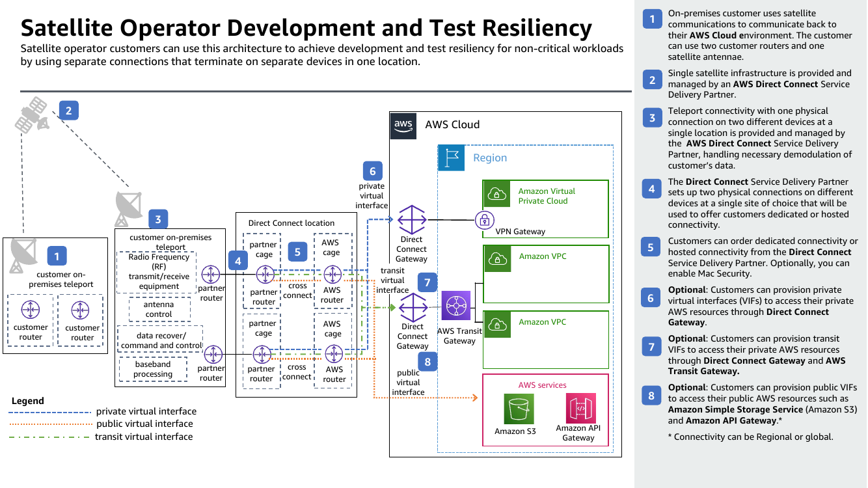Click the "AWS services" heading
The image size is (868, 488).
click(x=542, y=385)
